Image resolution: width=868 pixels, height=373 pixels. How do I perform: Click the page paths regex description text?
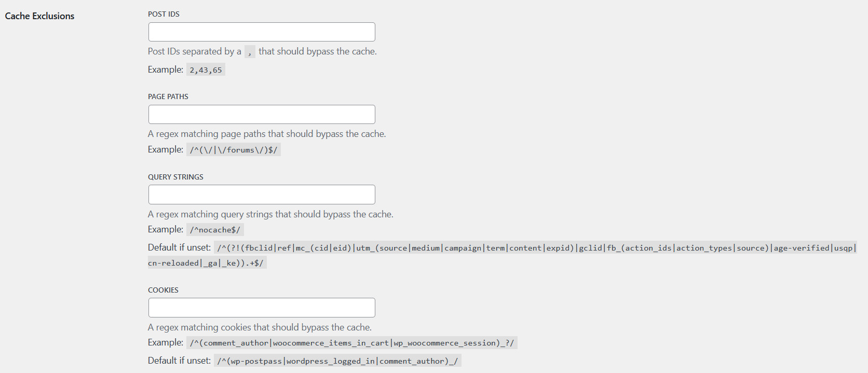coord(267,134)
